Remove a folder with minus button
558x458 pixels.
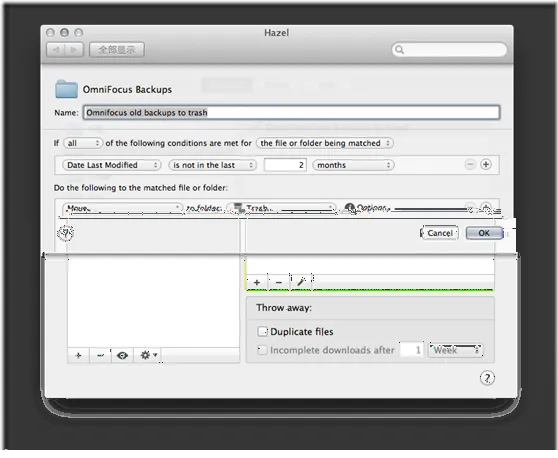coord(100,355)
